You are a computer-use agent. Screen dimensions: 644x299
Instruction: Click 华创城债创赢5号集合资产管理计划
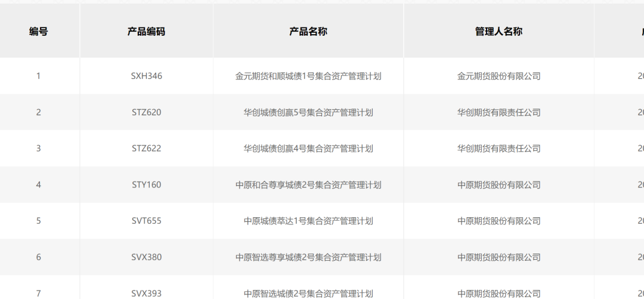pyautogui.click(x=308, y=112)
